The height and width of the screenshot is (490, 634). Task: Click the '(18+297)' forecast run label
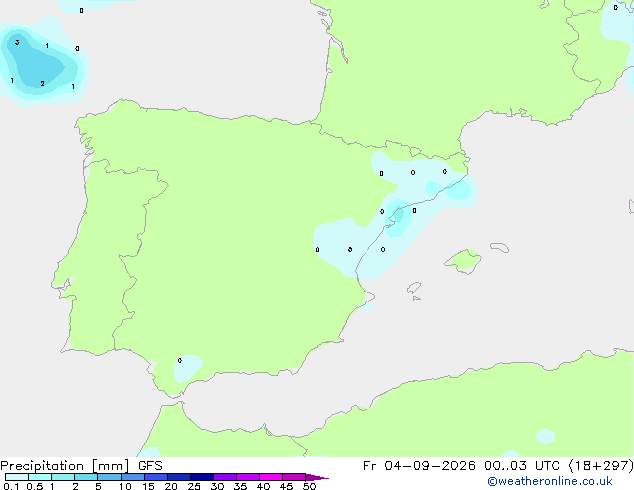pos(601,466)
